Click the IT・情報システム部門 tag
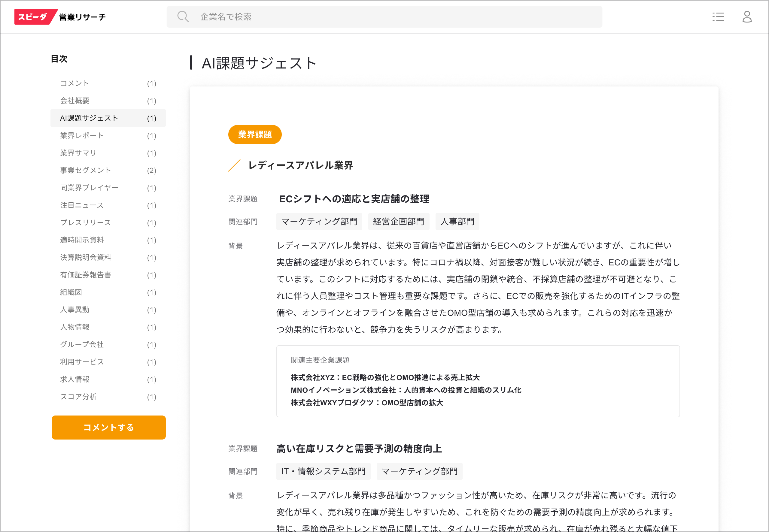The height and width of the screenshot is (532, 769). coord(323,471)
